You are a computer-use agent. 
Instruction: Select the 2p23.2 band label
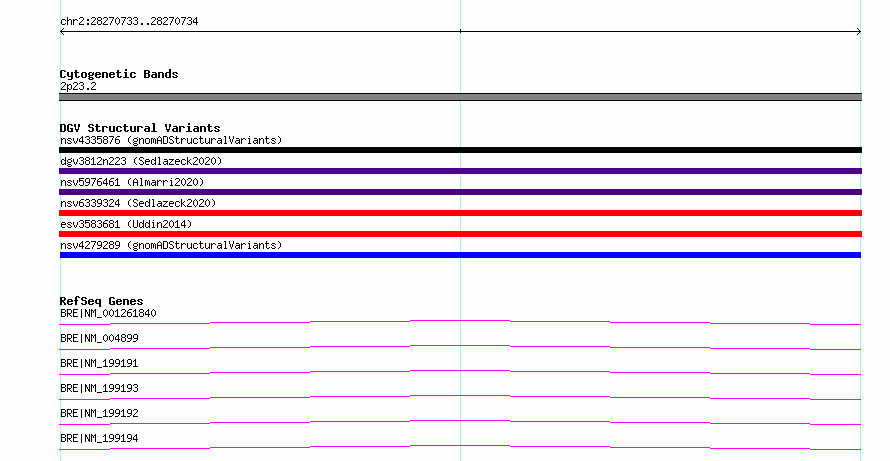(x=78, y=86)
